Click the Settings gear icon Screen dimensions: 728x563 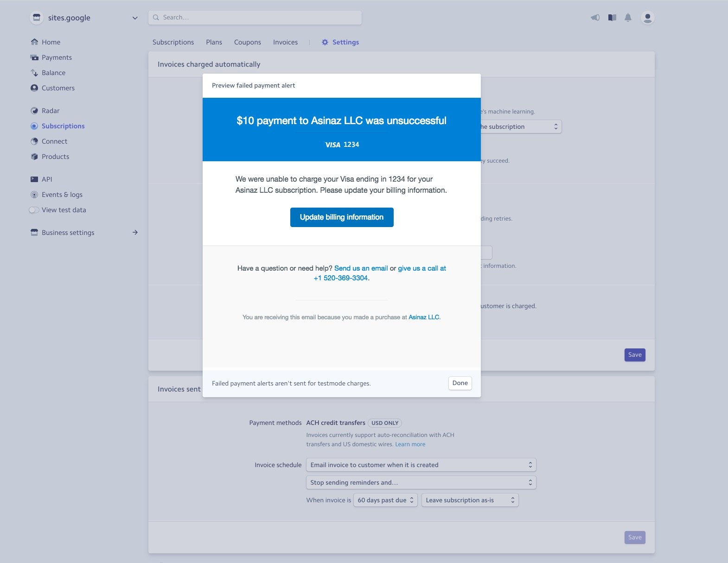point(325,42)
